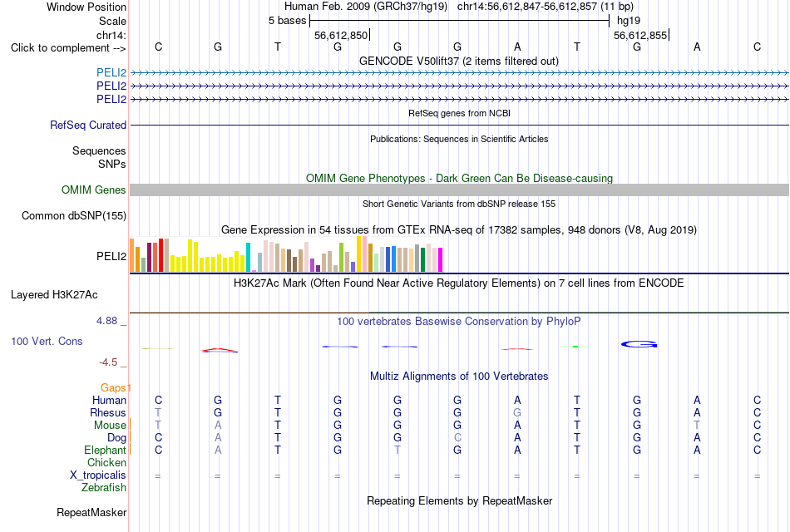
Task: Click Rhesus row's faded G mismatch base
Action: click(x=517, y=412)
